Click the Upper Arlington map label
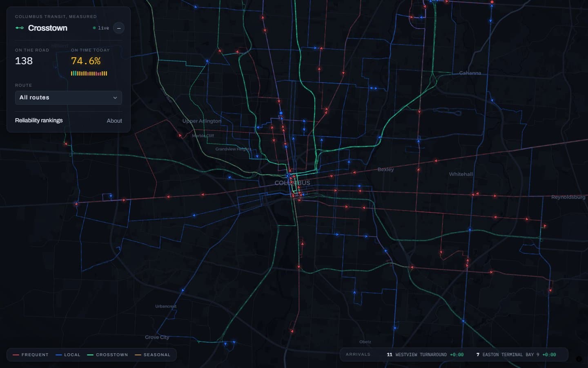Screen dimensions: 588x368 click(x=202, y=121)
